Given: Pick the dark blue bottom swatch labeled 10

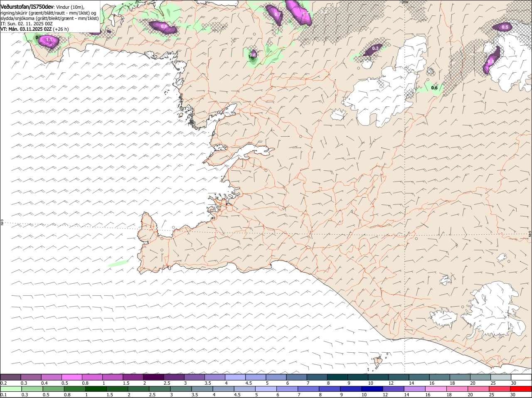Looking at the screenshot, I should point(372,389).
